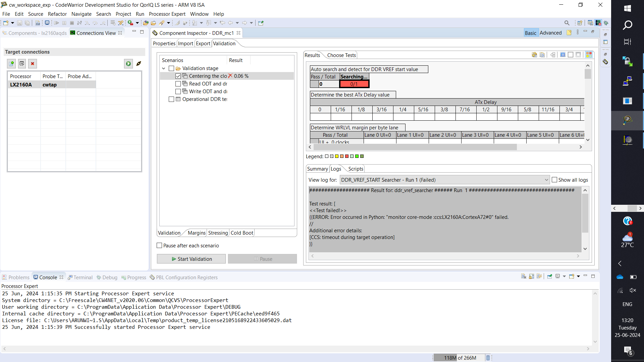
Task: Switch to the Choose Tests tab
Action: click(341, 55)
